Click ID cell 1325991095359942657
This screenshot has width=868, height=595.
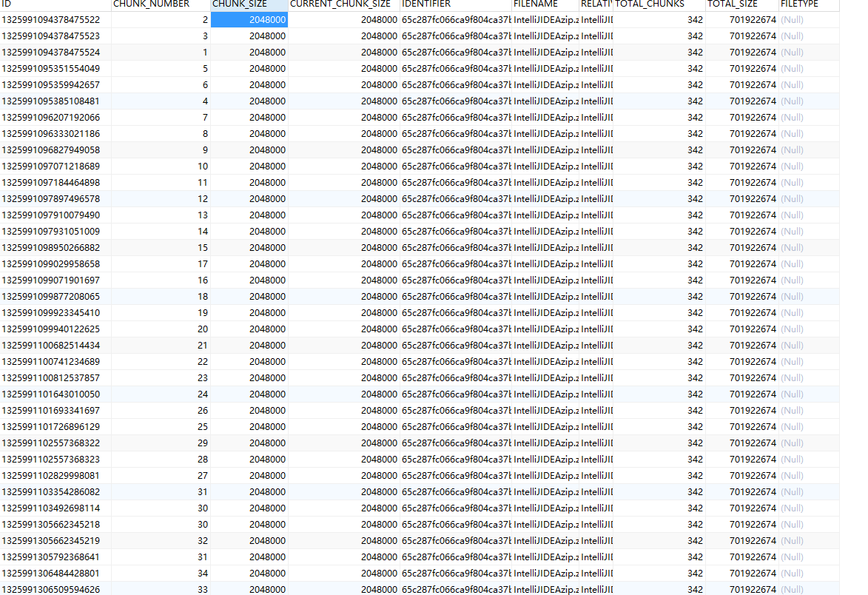pyautogui.click(x=55, y=84)
